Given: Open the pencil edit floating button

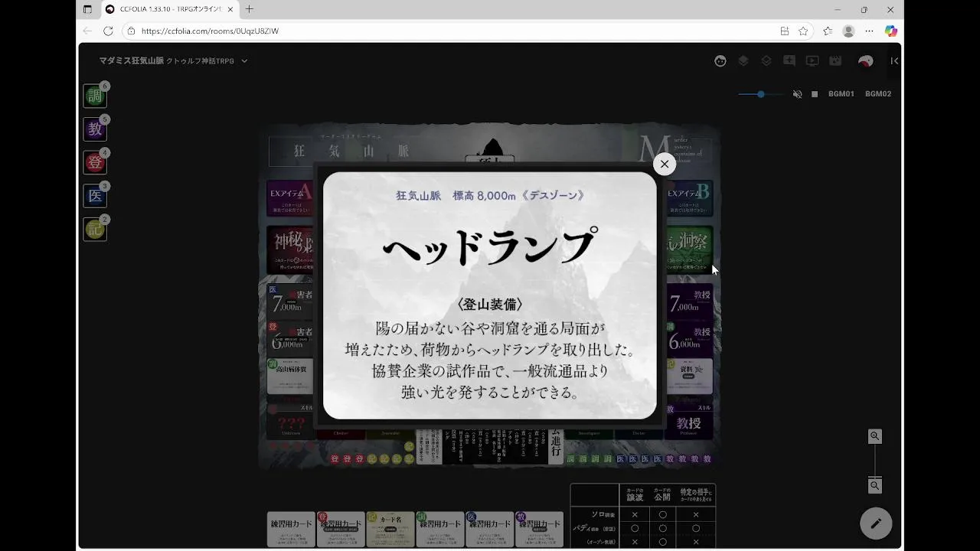Looking at the screenshot, I should 876,523.
